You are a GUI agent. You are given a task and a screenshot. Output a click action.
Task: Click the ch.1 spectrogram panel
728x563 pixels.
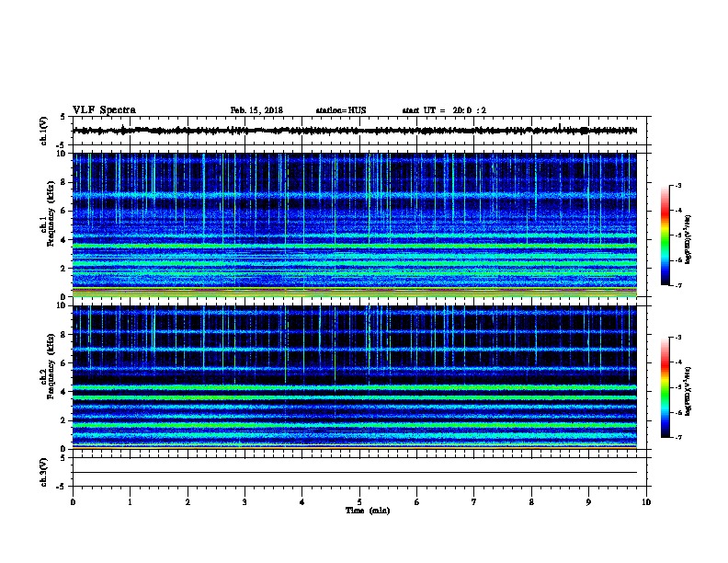355,224
